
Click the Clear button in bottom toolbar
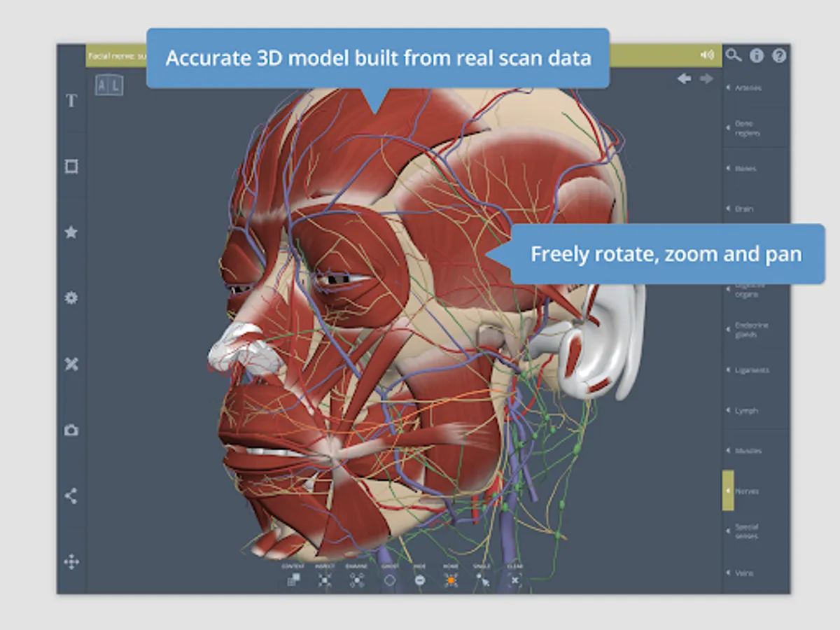[x=514, y=580]
